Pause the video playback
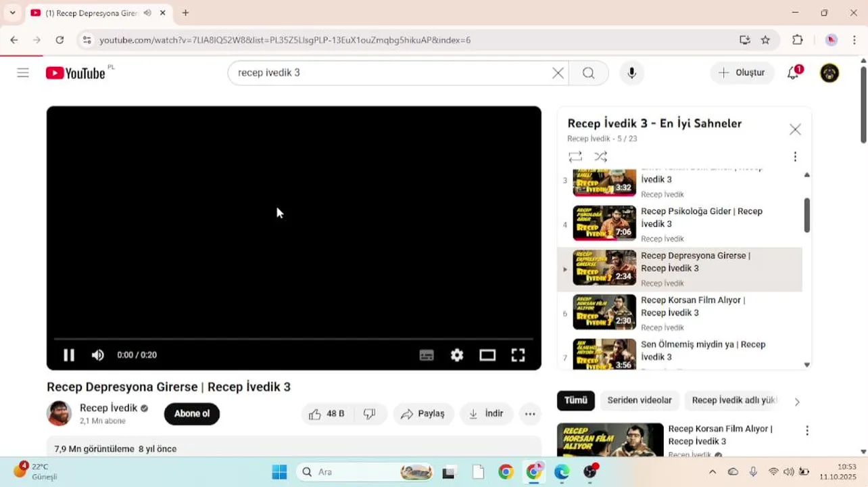This screenshot has width=868, height=487. point(69,355)
